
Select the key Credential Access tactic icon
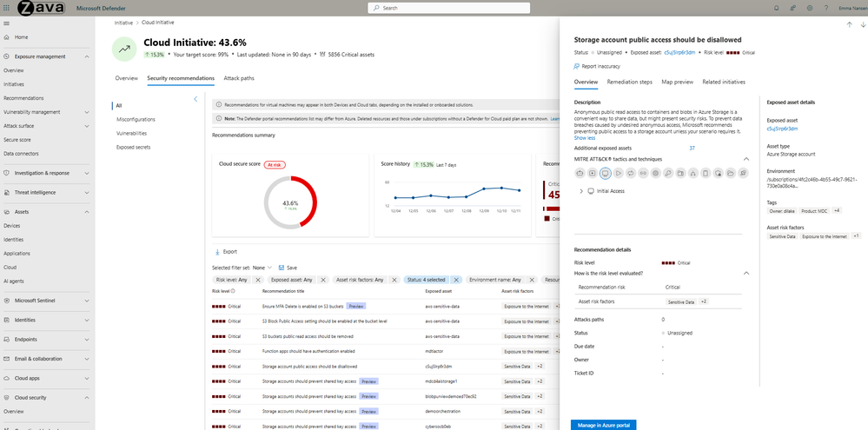click(668, 173)
